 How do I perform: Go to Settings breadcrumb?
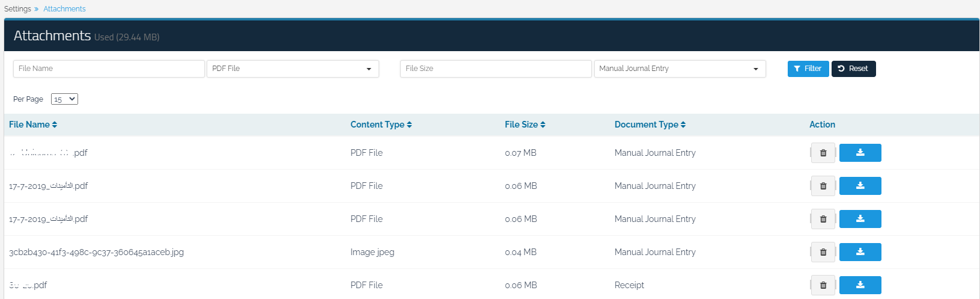click(x=17, y=9)
